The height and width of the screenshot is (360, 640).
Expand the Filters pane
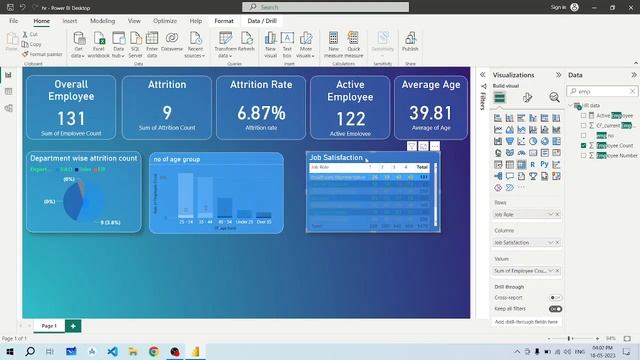click(x=482, y=75)
